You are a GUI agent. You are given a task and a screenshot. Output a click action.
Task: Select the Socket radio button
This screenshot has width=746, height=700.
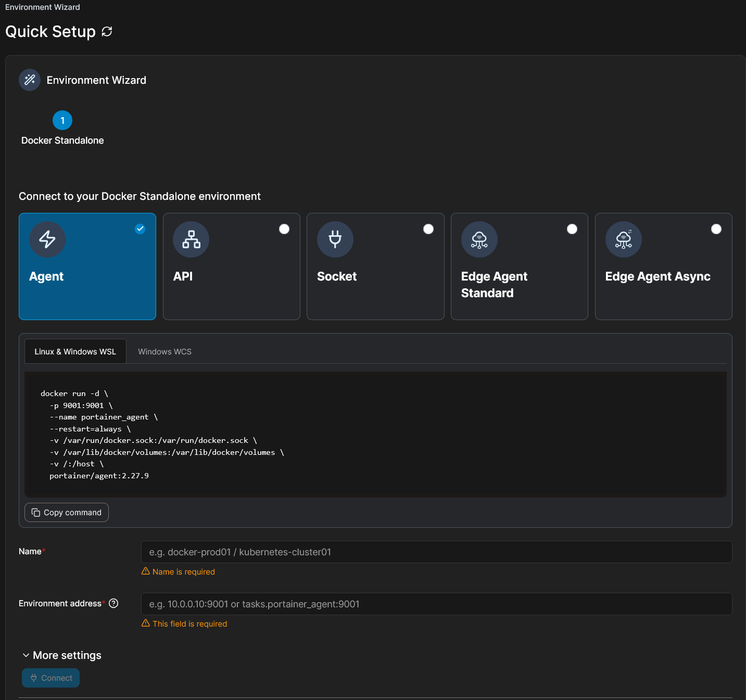[x=428, y=229]
